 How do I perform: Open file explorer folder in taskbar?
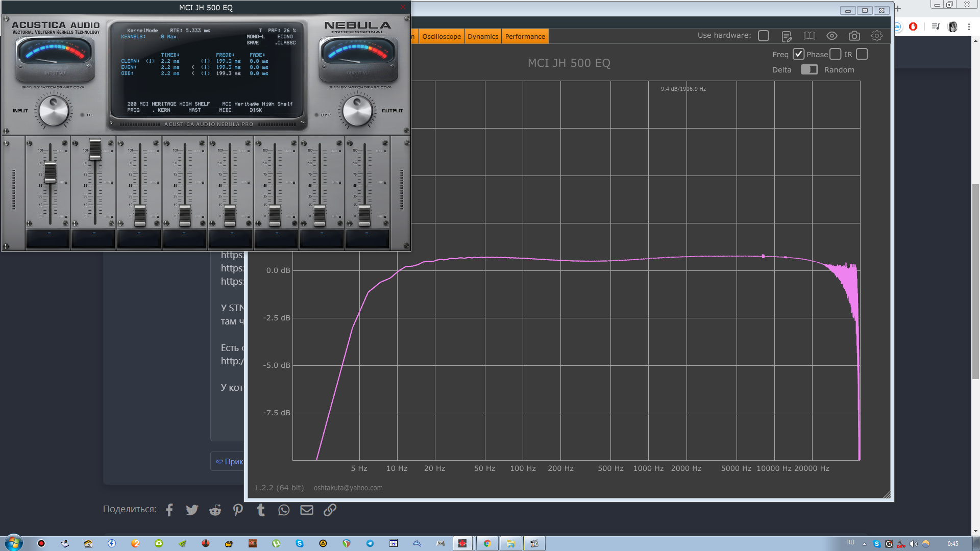click(510, 543)
